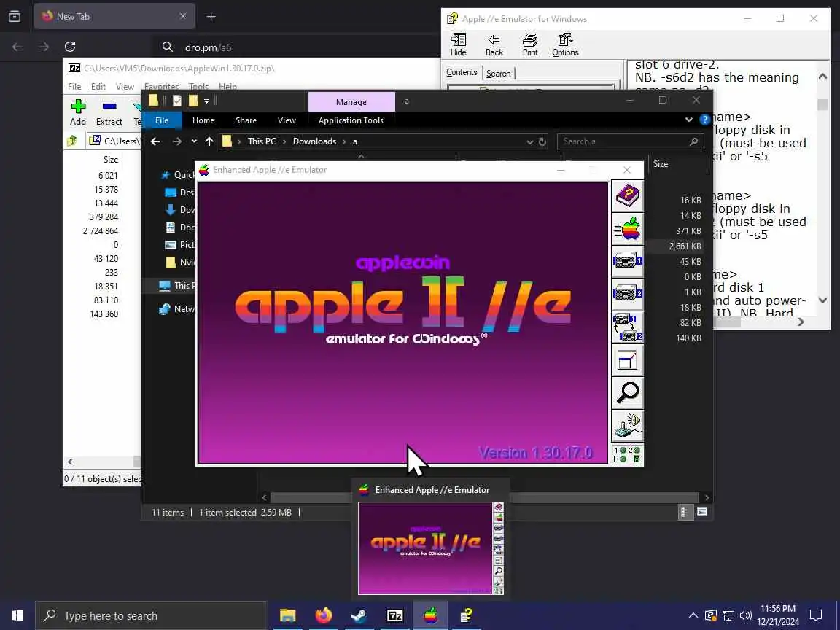This screenshot has height=630, width=840.
Task: Open Home tab in File Explorer ribbon
Action: point(203,120)
